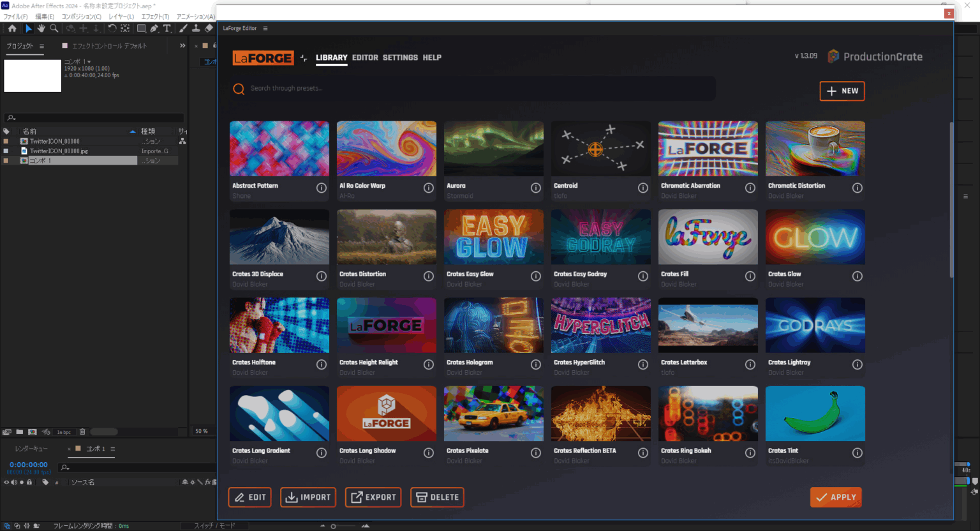Create new folder in Project panel
This screenshot has width=980, height=531.
20,432
